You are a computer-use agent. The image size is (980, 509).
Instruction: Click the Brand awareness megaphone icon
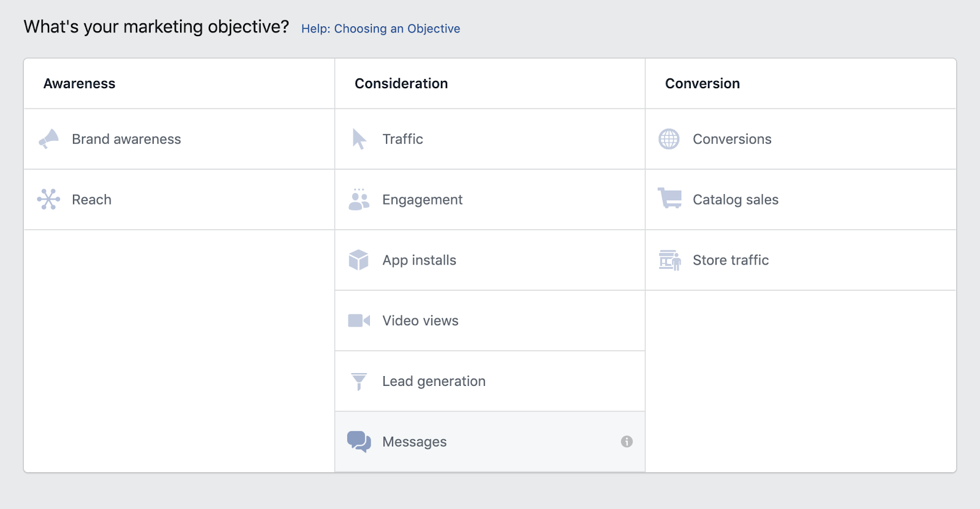click(x=49, y=139)
